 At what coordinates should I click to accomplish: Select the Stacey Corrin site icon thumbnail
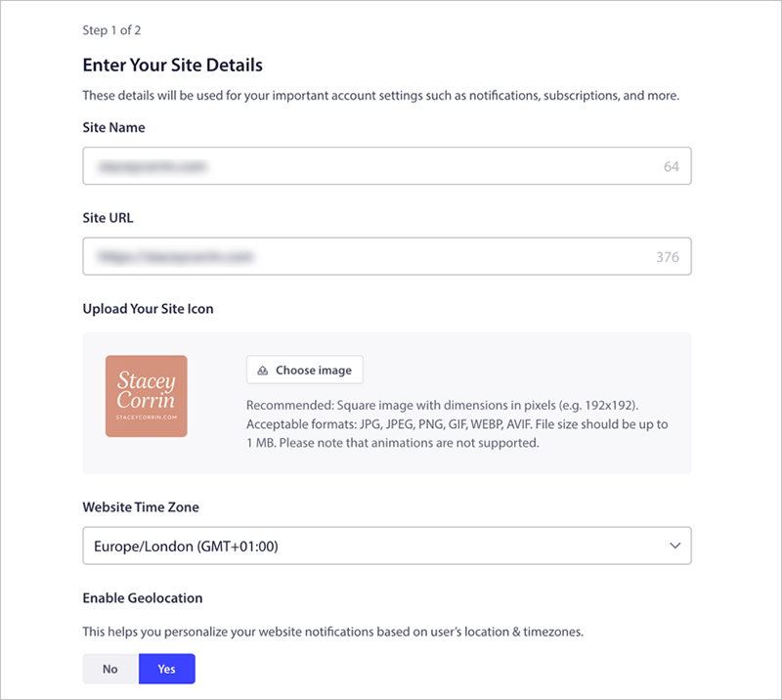click(x=147, y=396)
